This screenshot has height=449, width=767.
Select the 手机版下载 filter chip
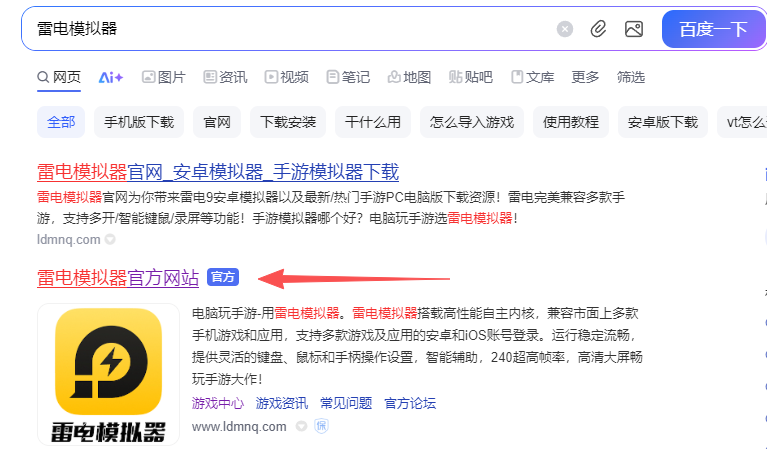(139, 122)
